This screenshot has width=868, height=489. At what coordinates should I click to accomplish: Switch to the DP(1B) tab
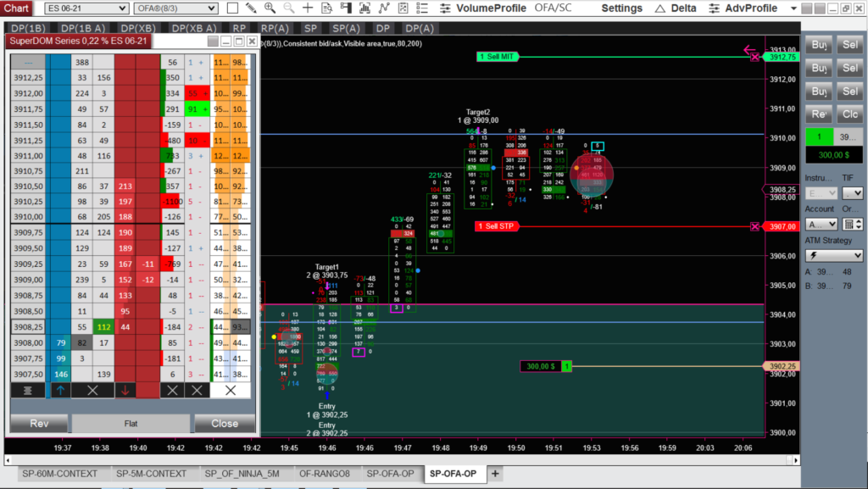tap(28, 28)
